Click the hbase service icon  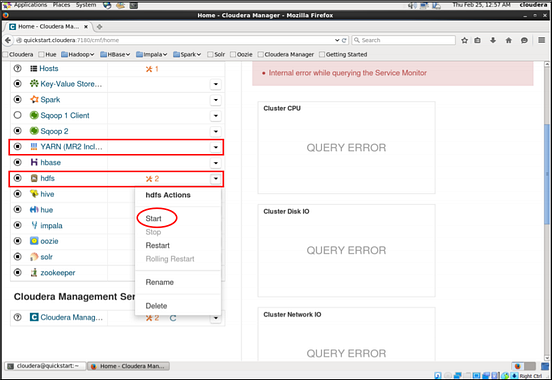pos(34,162)
